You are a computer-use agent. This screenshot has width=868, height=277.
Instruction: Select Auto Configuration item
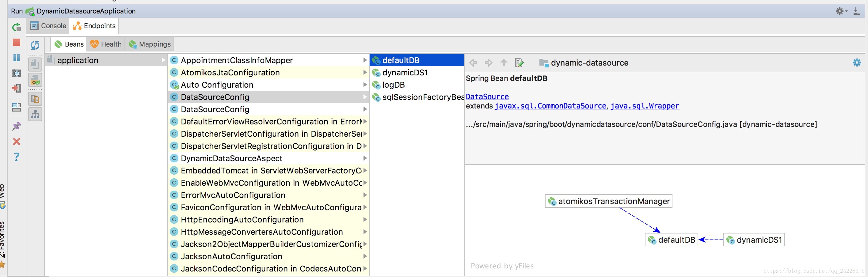point(268,85)
